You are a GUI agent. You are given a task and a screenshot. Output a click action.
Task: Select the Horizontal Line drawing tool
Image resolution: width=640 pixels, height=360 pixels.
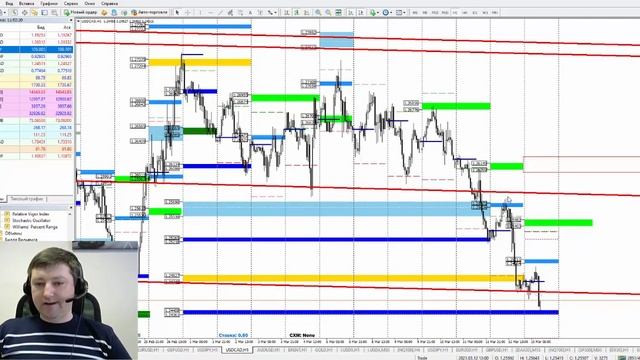(x=211, y=13)
